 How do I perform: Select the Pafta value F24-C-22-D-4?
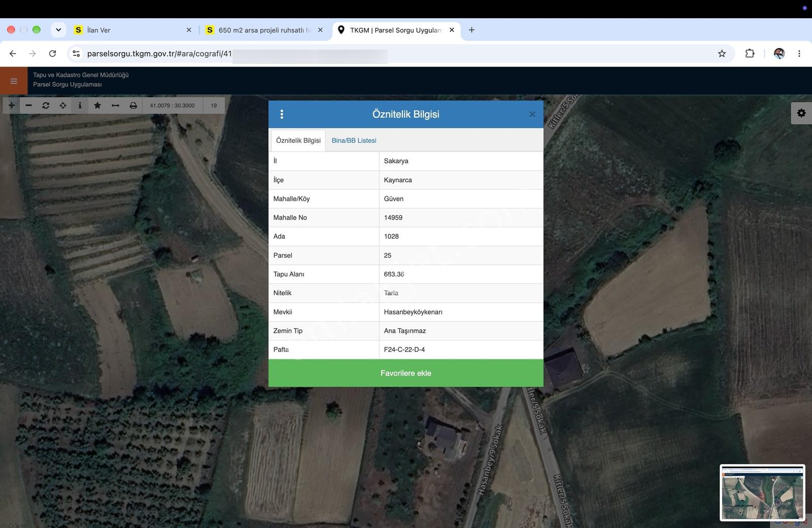point(404,349)
